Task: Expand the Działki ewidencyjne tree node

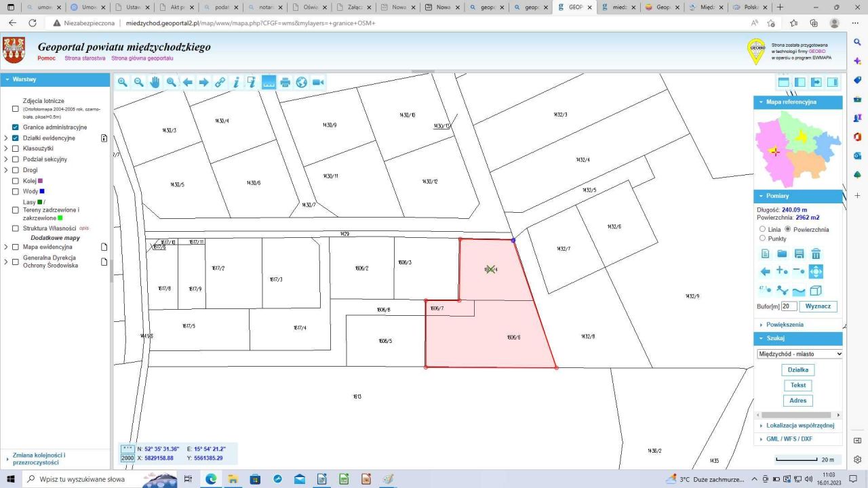Action: [6, 138]
